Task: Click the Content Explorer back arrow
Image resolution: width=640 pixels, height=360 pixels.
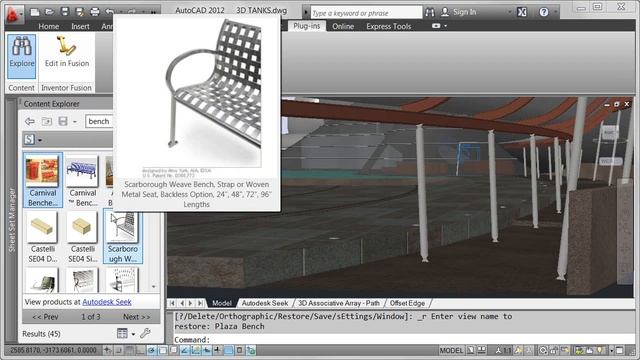Action: tap(29, 121)
